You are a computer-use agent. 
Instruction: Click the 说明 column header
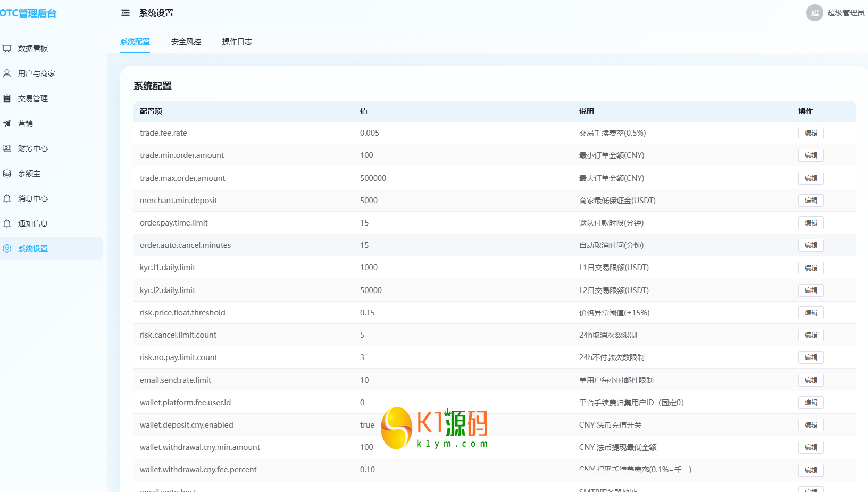pos(587,111)
